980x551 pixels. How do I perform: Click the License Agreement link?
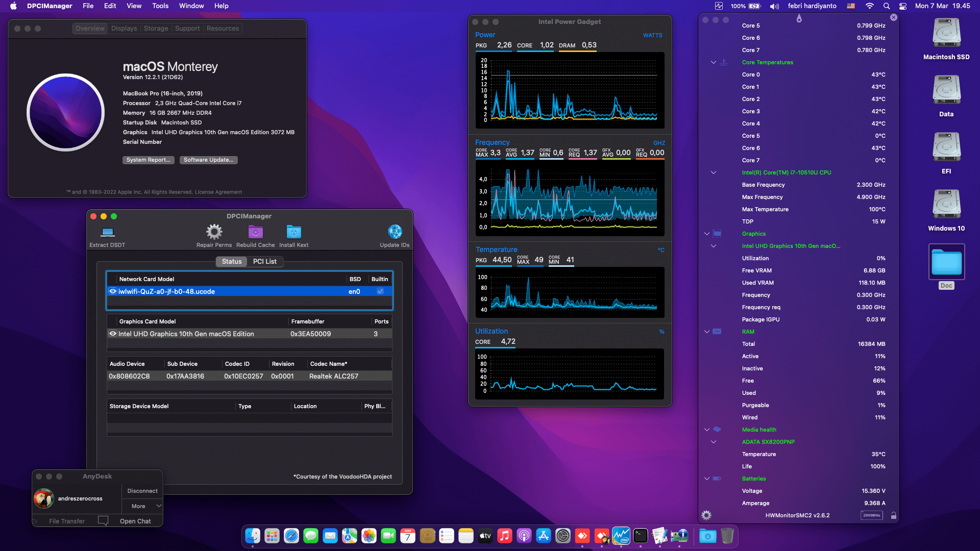pos(218,192)
